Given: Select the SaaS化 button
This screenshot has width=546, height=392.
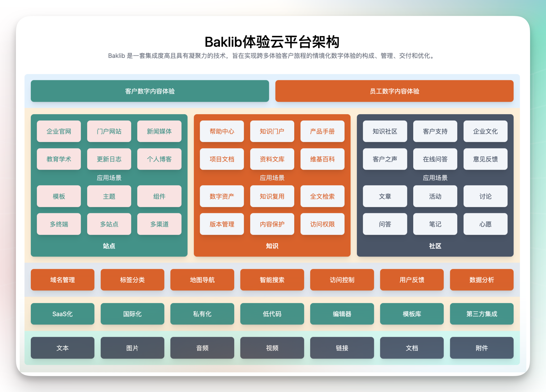Looking at the screenshot, I should click(x=62, y=314).
